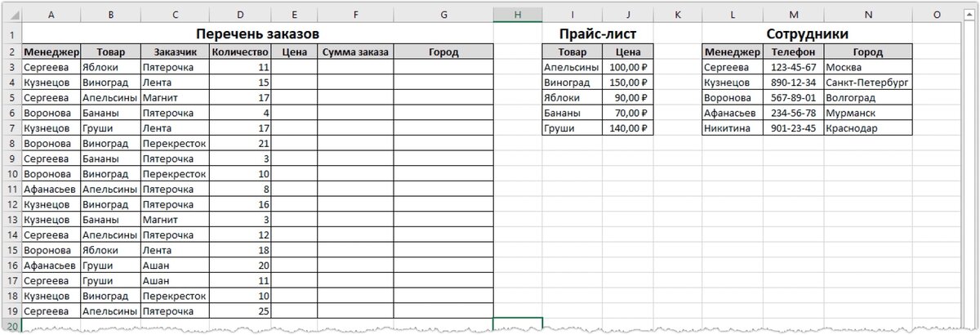Select phone number '567-89-01'

[794, 98]
